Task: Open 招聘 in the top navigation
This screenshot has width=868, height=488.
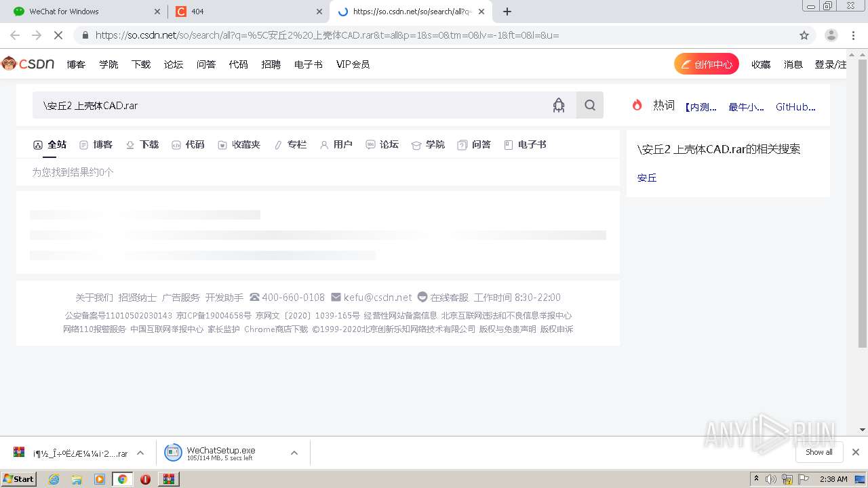Action: [x=271, y=64]
